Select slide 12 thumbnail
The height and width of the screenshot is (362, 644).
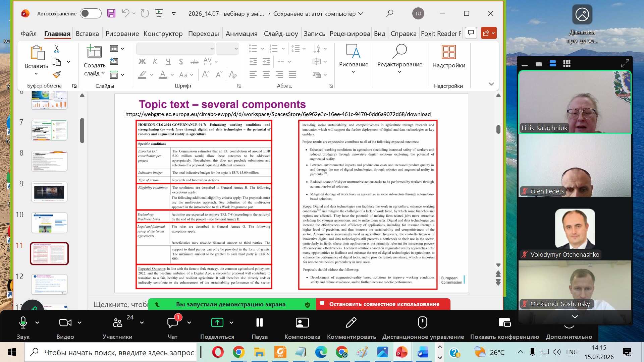pos(49,284)
